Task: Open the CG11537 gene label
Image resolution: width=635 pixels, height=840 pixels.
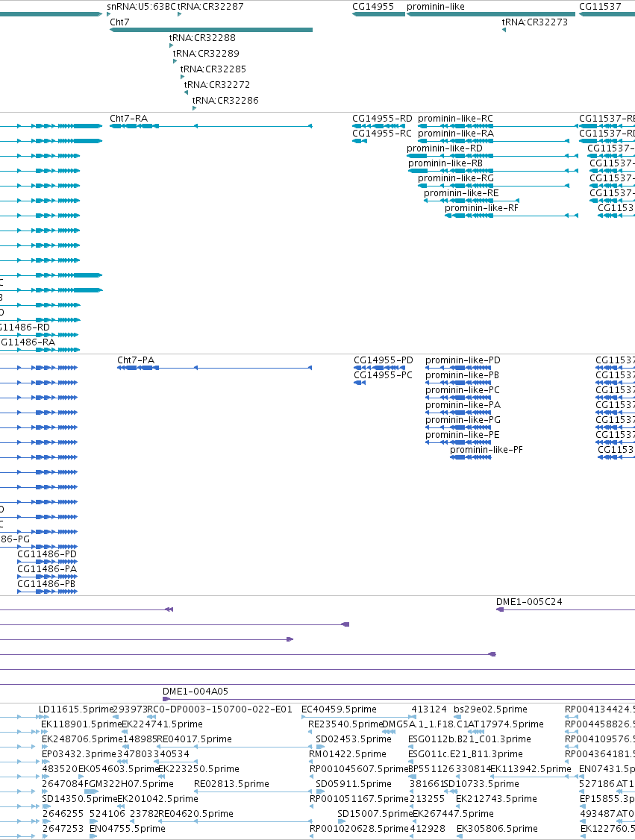Action: click(600, 7)
